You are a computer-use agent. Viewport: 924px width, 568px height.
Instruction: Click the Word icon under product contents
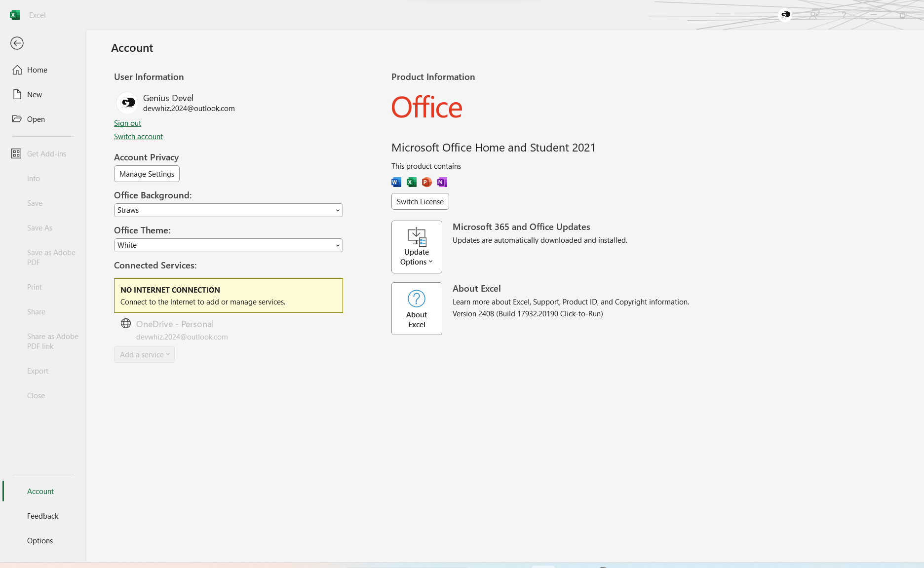point(396,182)
